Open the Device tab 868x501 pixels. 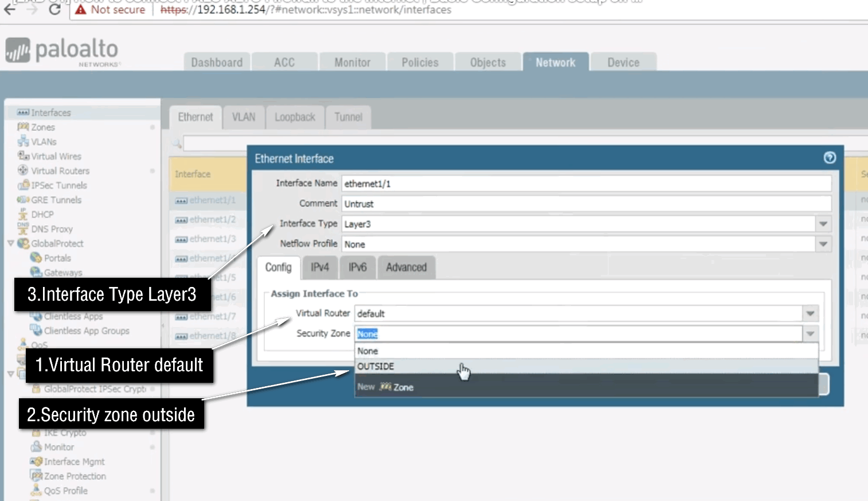[623, 62]
